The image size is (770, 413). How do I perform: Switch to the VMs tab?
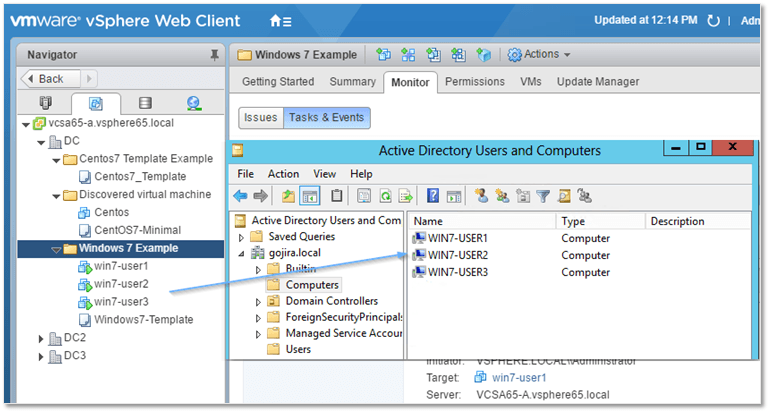pyautogui.click(x=531, y=82)
